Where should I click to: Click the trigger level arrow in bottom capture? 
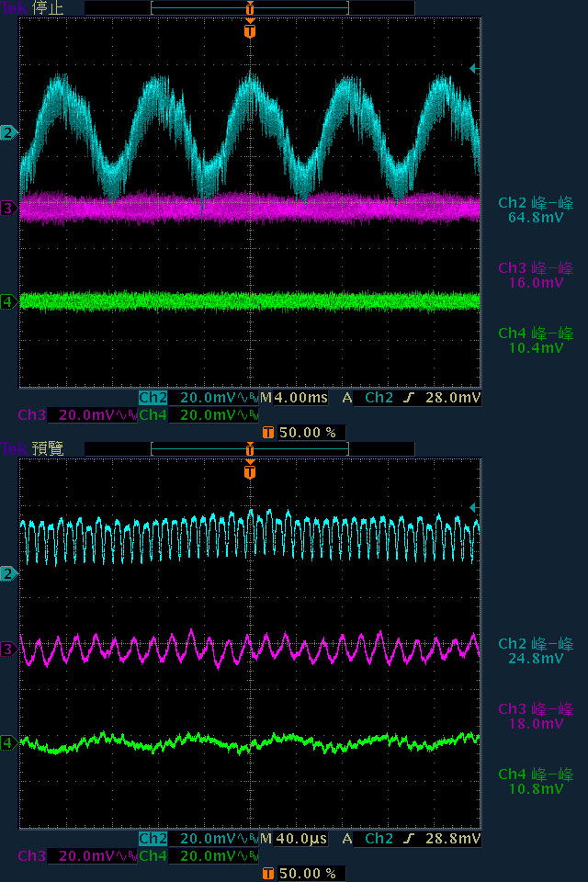point(474,507)
